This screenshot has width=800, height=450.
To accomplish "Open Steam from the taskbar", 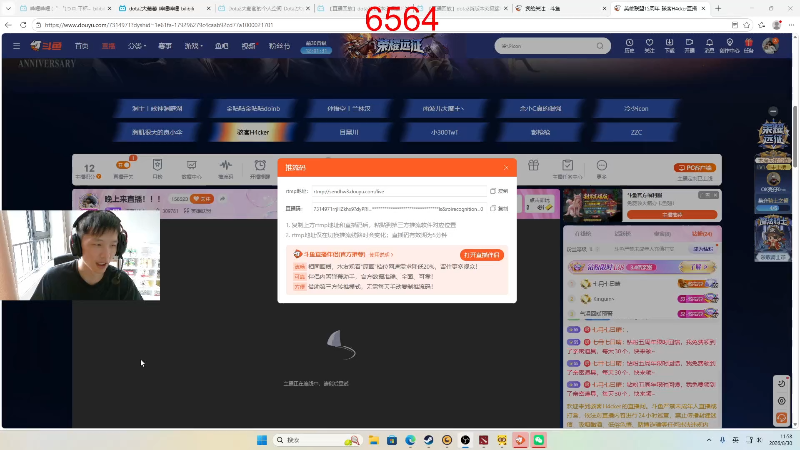I will [x=429, y=440].
